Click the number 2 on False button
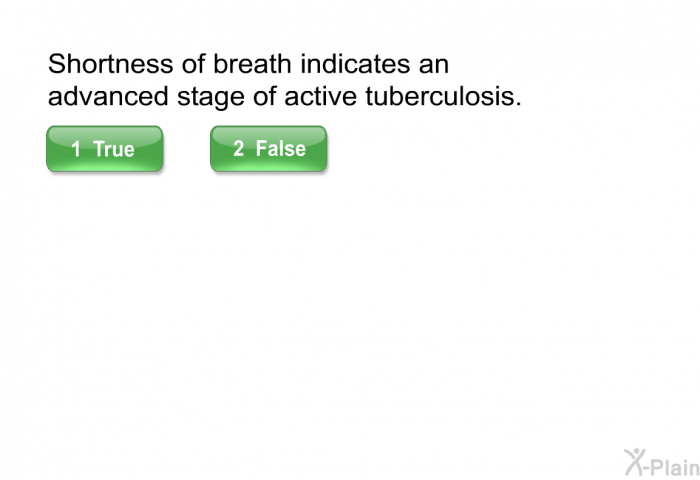 [x=238, y=149]
